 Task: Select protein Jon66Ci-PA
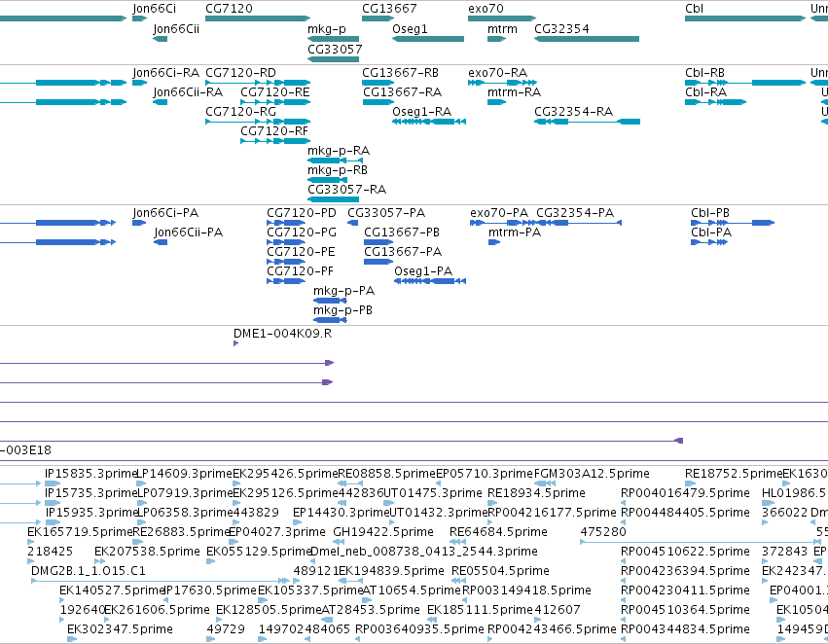click(x=165, y=213)
